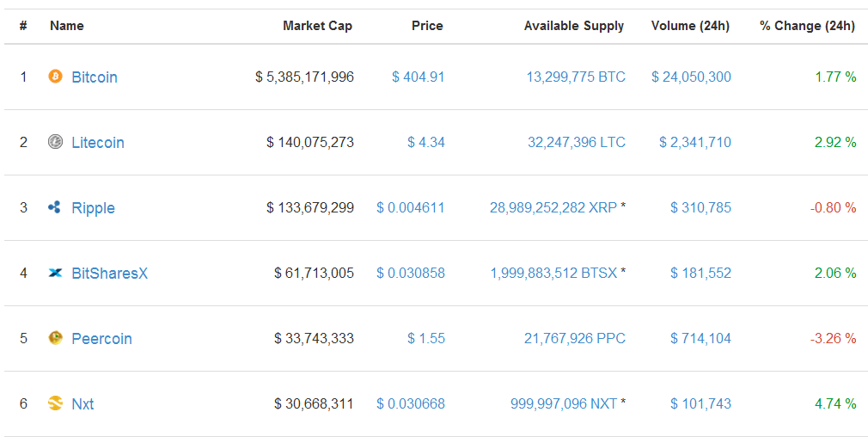Click Bitcoin's $ 404.91 price link

[419, 77]
